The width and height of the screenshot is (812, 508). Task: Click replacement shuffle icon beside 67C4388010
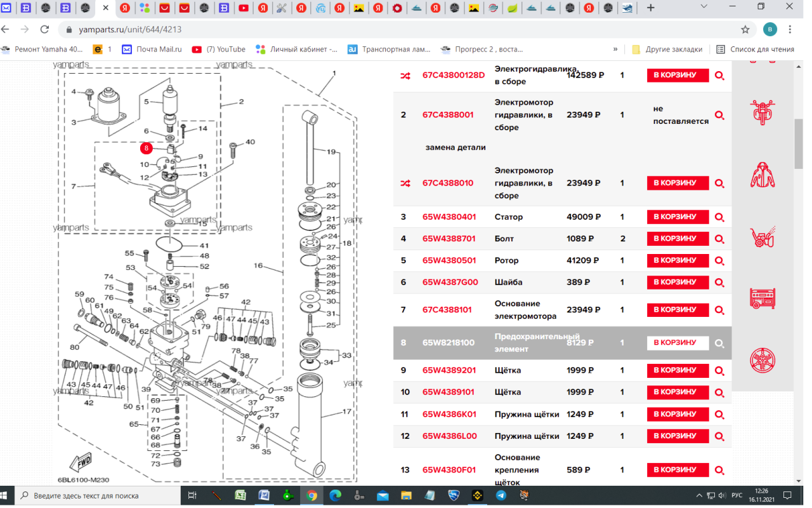(405, 184)
